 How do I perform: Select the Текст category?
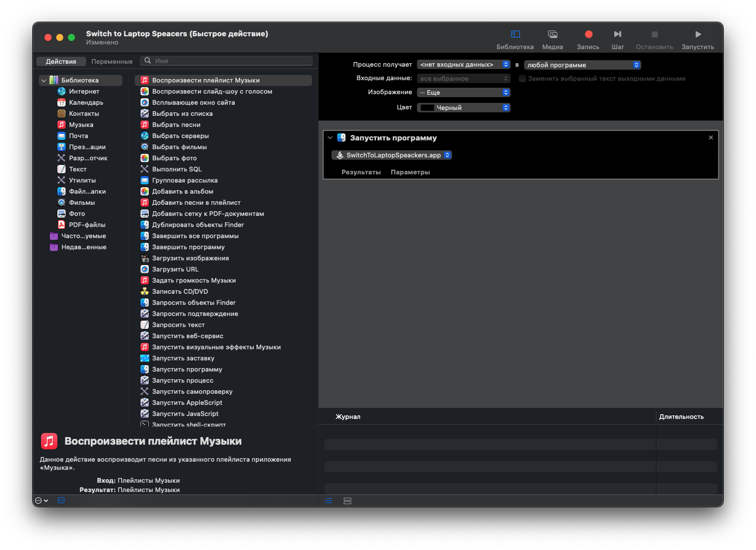coord(77,169)
